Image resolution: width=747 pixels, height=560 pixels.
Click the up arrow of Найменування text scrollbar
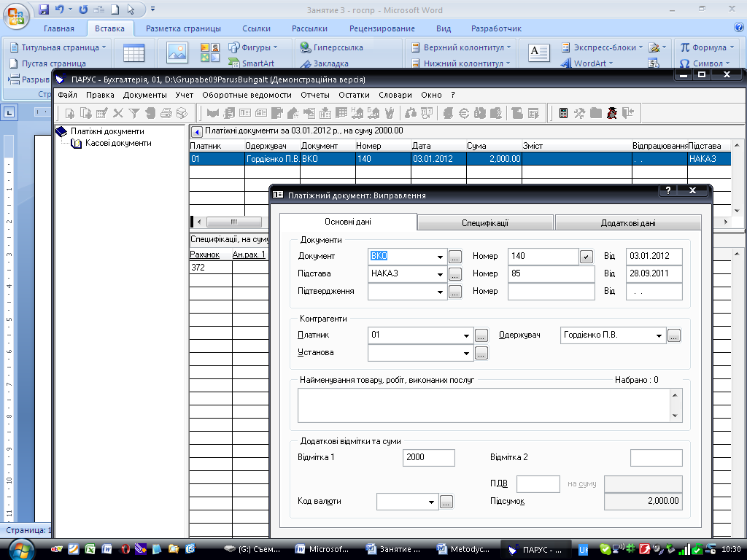tap(675, 394)
